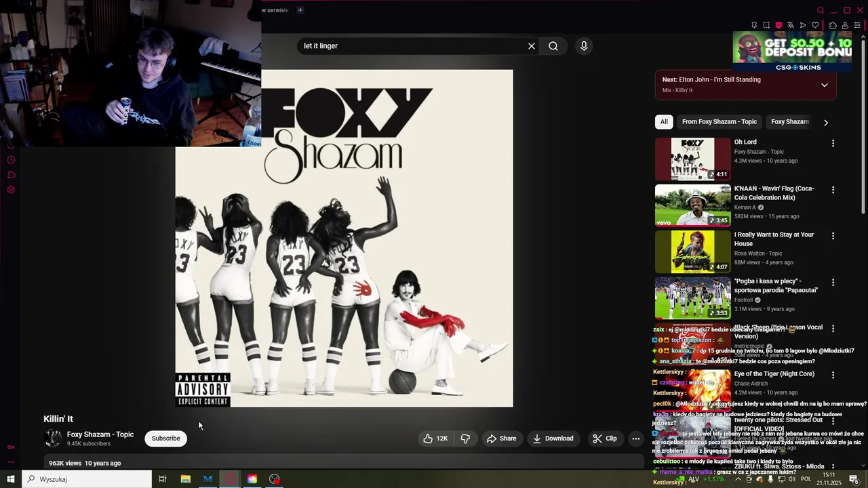868x488 pixels.
Task: Click the magnifier search button
Action: click(x=553, y=46)
